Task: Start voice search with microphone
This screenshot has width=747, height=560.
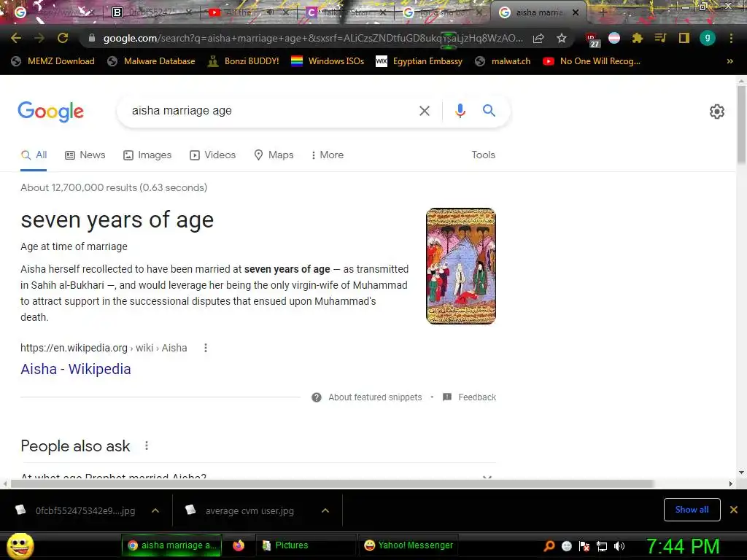Action: [460, 111]
